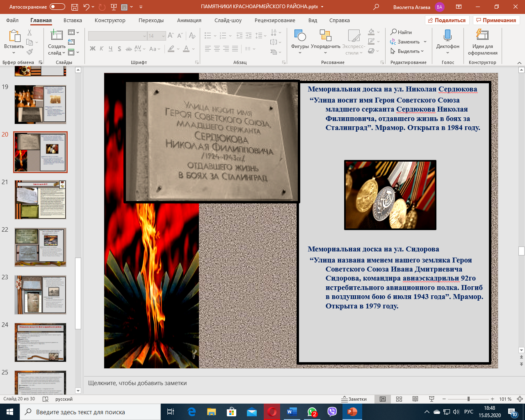The width and height of the screenshot is (525, 420).
Task: Toggle the Notes (Заметки) pane
Action: pos(354,399)
